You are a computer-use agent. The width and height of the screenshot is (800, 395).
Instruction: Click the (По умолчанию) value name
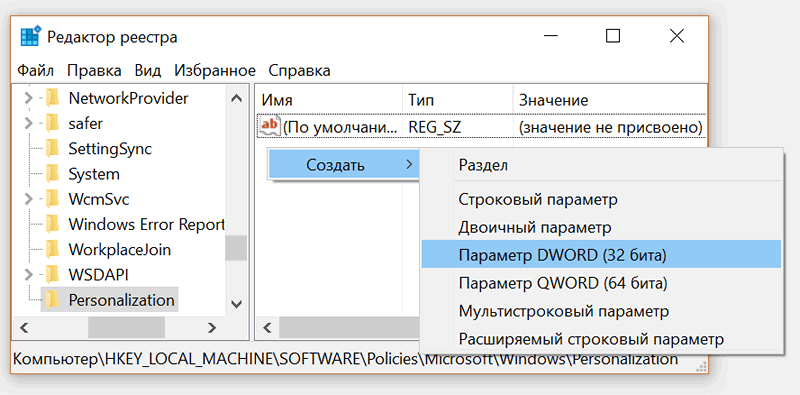340,127
